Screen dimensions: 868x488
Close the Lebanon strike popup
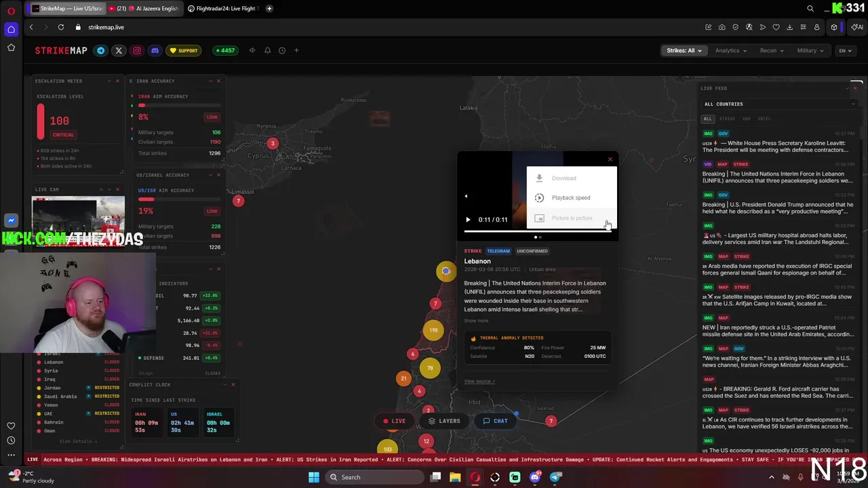(610, 160)
